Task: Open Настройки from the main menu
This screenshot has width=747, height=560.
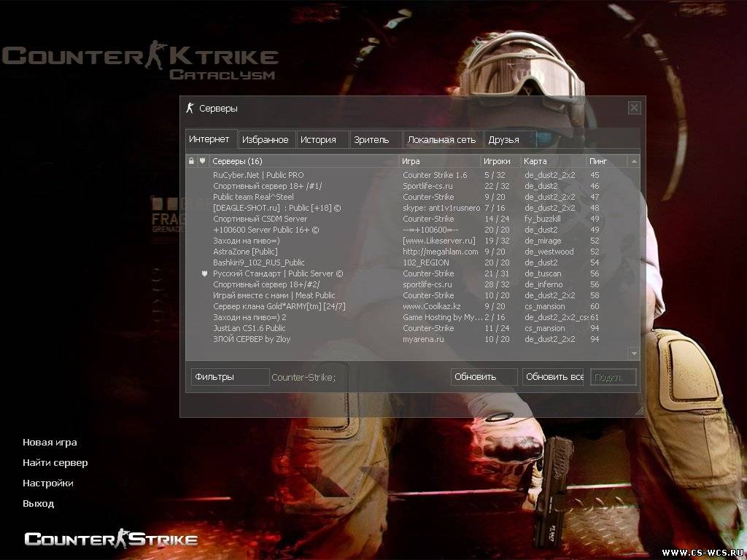Action: (48, 483)
